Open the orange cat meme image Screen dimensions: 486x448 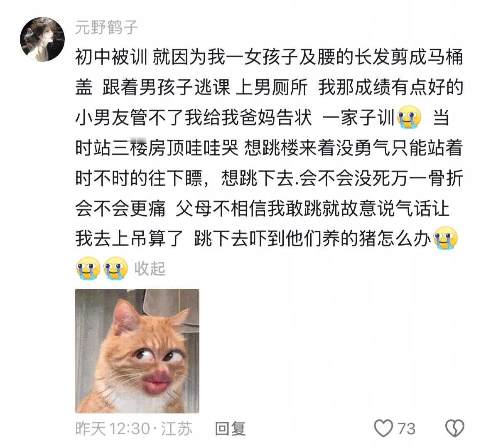pos(137,351)
